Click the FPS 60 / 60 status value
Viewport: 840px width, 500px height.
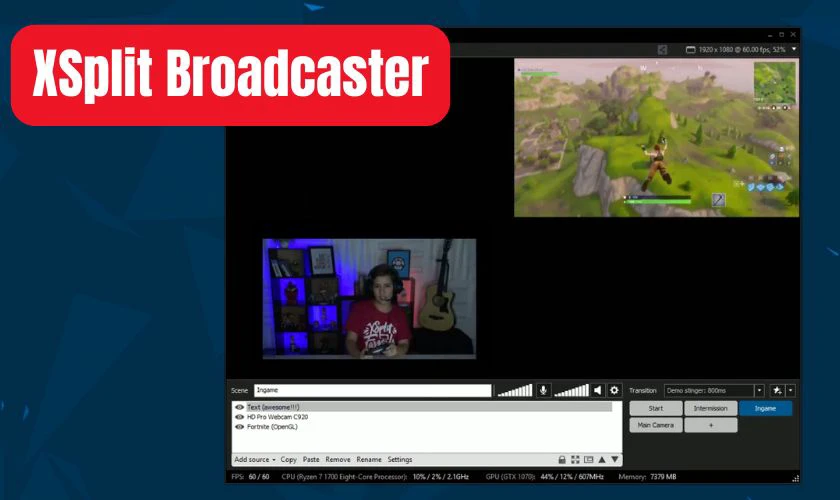[x=259, y=476]
